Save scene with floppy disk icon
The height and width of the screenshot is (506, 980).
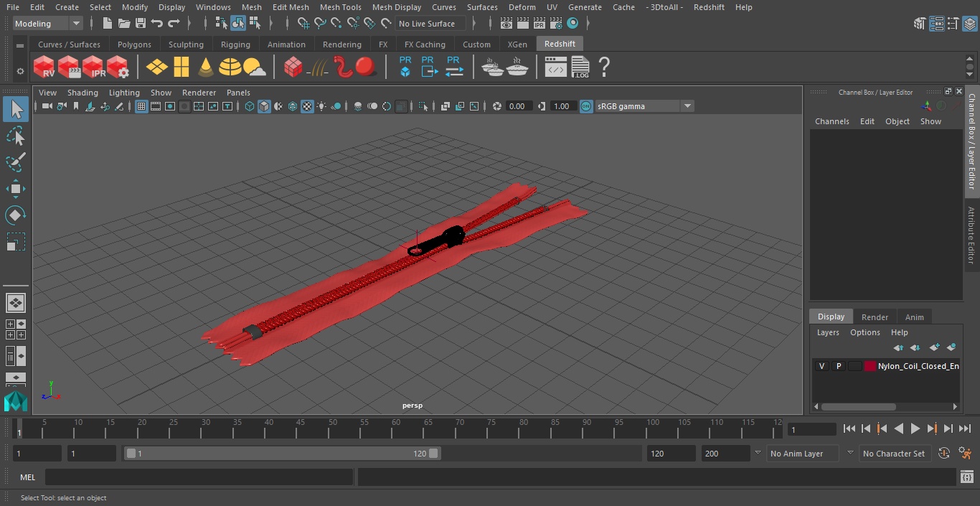[141, 24]
